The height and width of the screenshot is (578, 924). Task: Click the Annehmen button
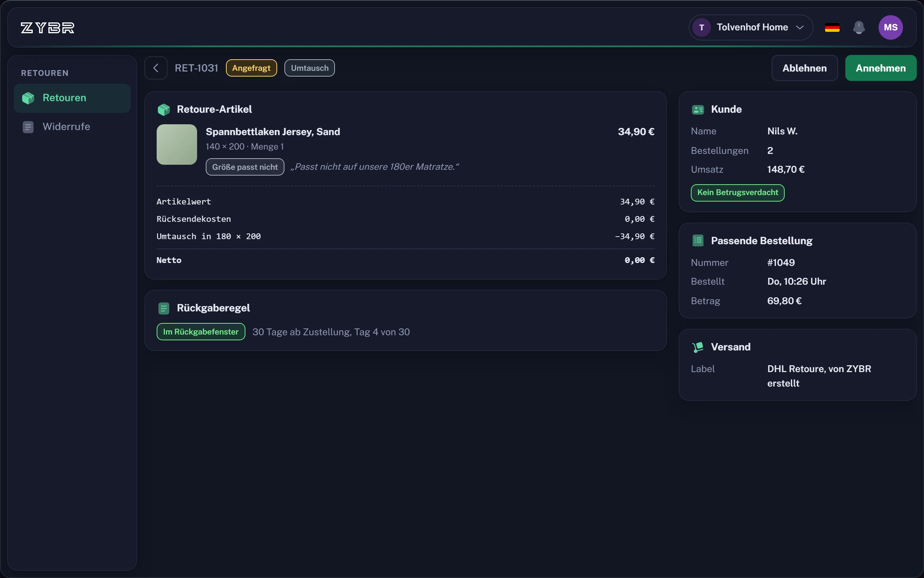click(x=880, y=68)
